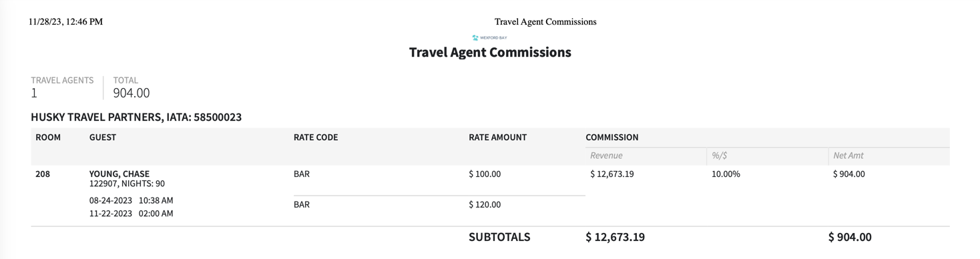Click the GUEST column header

pos(103,138)
